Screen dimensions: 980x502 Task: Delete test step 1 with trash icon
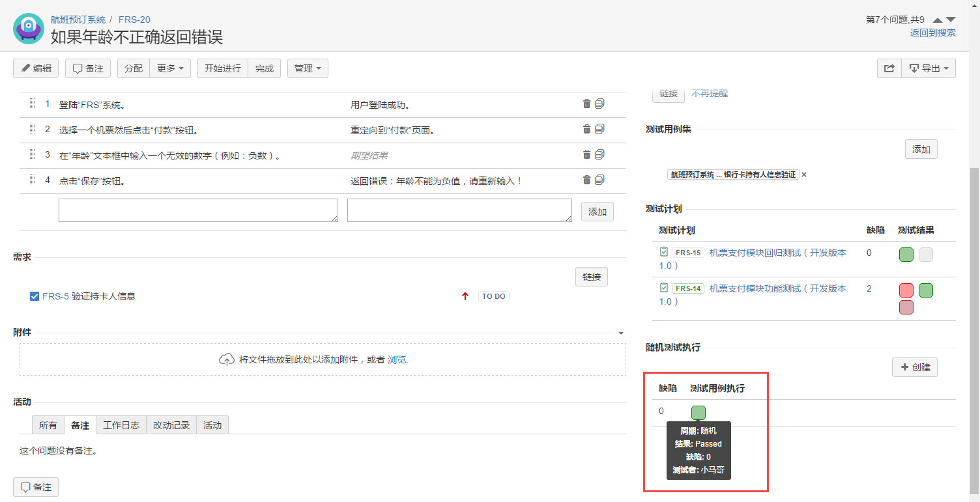pyautogui.click(x=586, y=104)
